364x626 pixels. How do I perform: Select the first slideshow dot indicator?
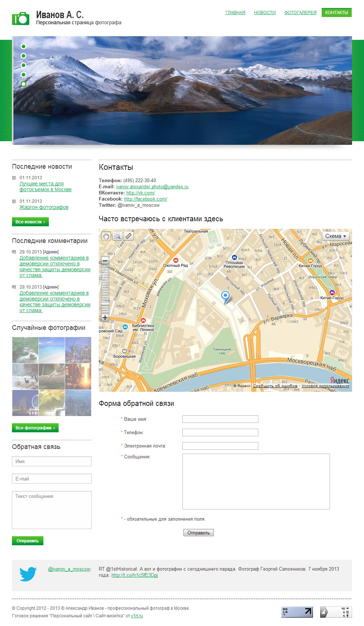pos(24,46)
